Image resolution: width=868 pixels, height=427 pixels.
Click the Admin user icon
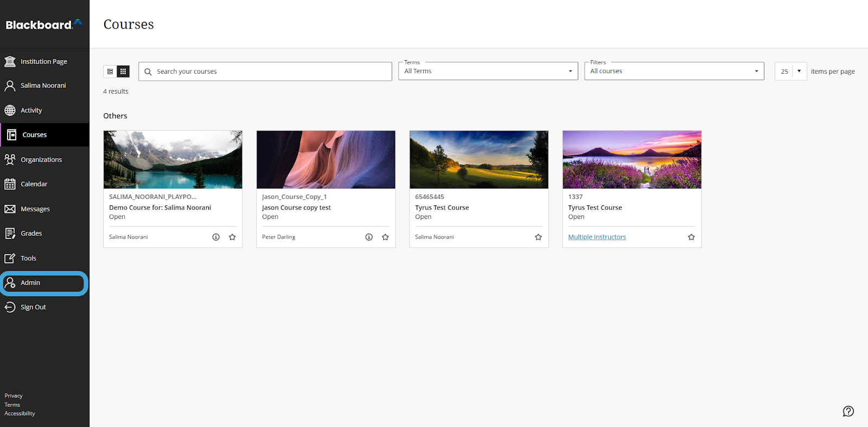click(x=10, y=283)
